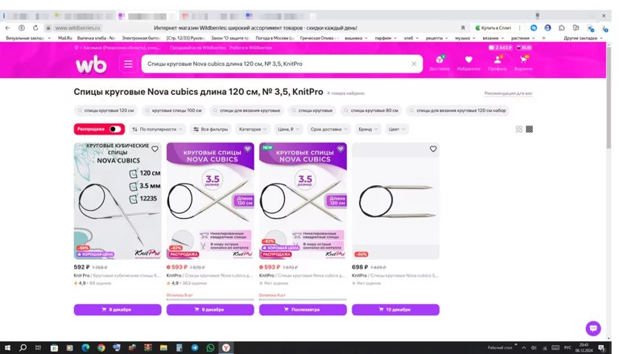This screenshot has width=644, height=354.
Task: Open Избранное favorites heart in header
Action: (469, 63)
